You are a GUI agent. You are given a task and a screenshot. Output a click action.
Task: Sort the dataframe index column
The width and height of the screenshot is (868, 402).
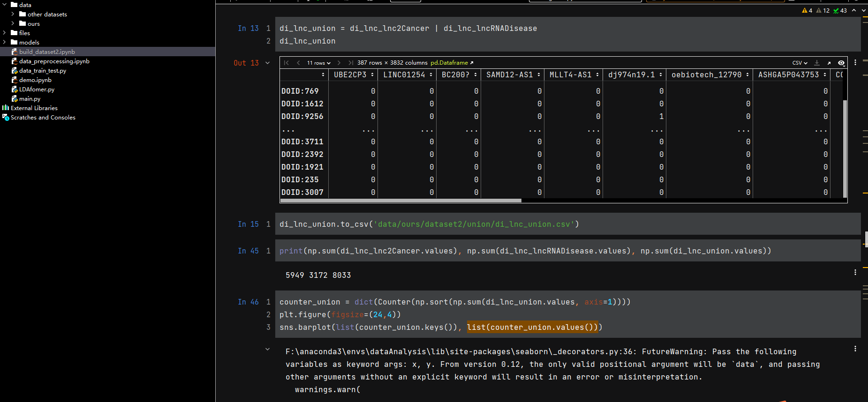(323, 74)
